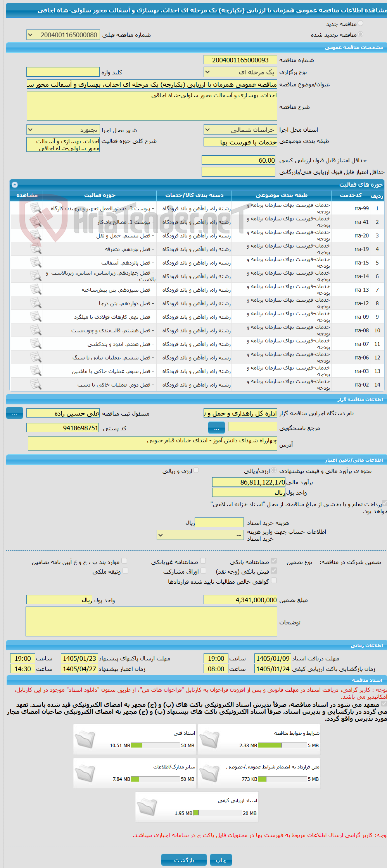Open view icon for row rra-12

coord(36,303)
